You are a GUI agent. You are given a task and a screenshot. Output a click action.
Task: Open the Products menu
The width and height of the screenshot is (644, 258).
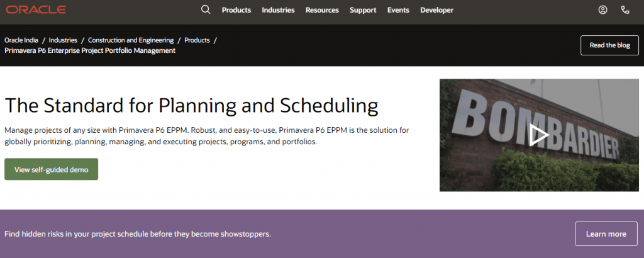[236, 10]
